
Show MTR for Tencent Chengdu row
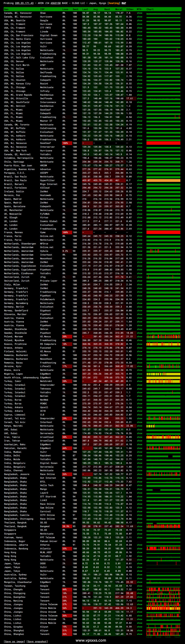click(x=139, y=590)
